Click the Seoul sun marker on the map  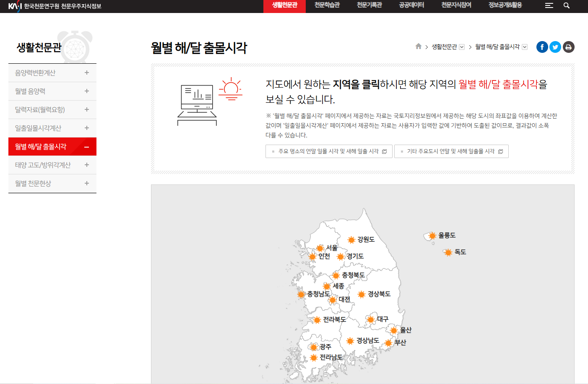coord(320,248)
